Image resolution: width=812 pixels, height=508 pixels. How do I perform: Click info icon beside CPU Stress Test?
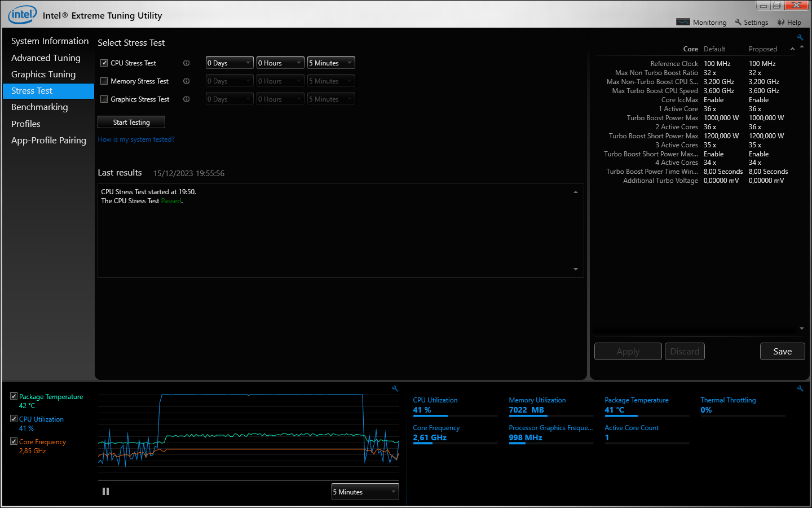tap(186, 63)
